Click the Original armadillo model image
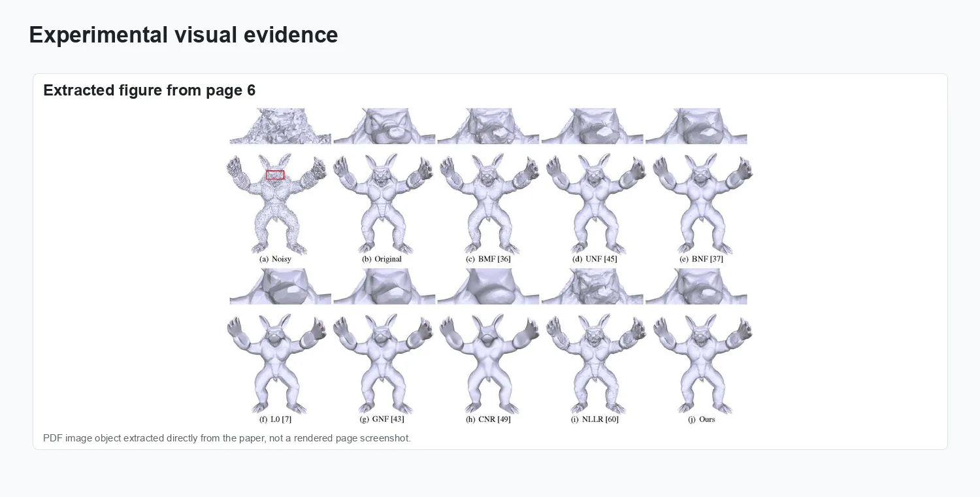The height and width of the screenshot is (497, 980). 384,203
